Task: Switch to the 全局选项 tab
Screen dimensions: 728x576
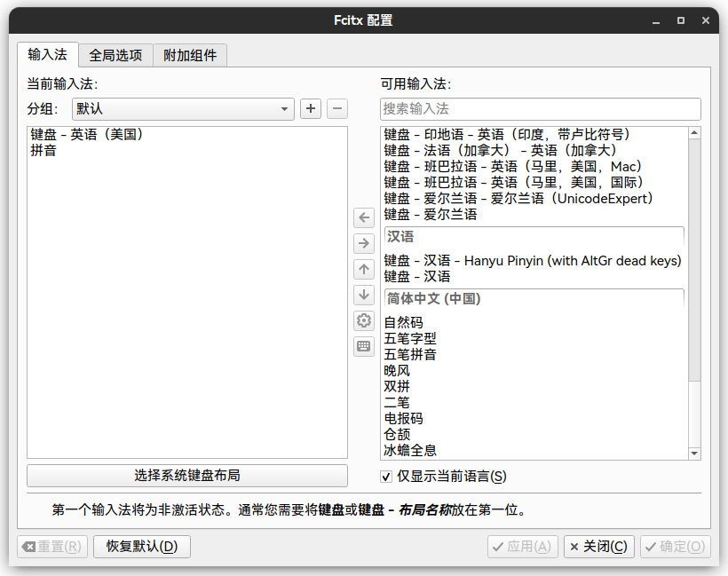Action: pos(116,54)
